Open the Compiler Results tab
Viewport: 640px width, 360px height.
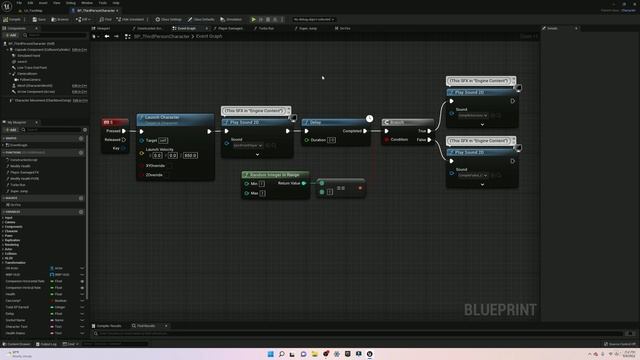(x=107, y=326)
